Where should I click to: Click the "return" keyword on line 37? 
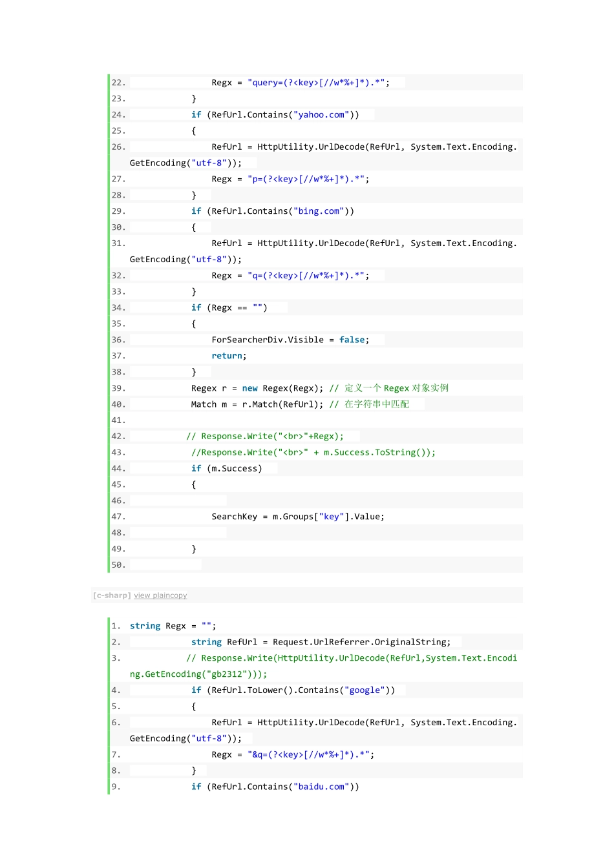coord(226,356)
